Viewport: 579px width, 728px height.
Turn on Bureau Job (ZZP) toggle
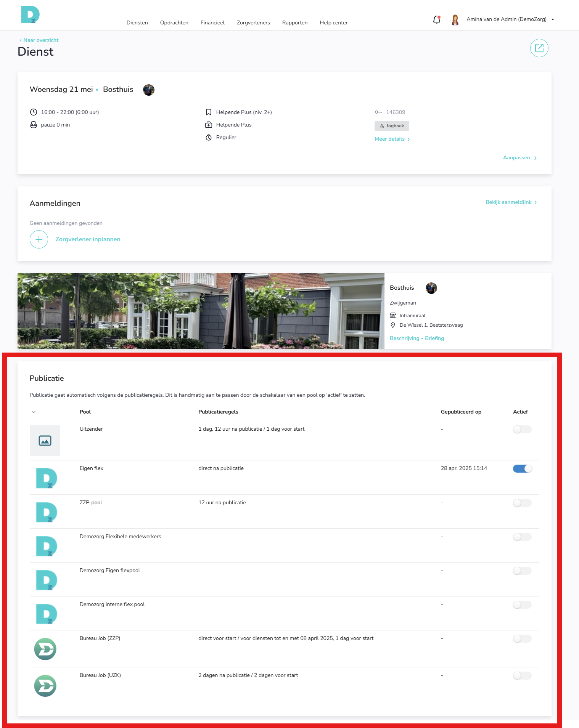(x=522, y=639)
